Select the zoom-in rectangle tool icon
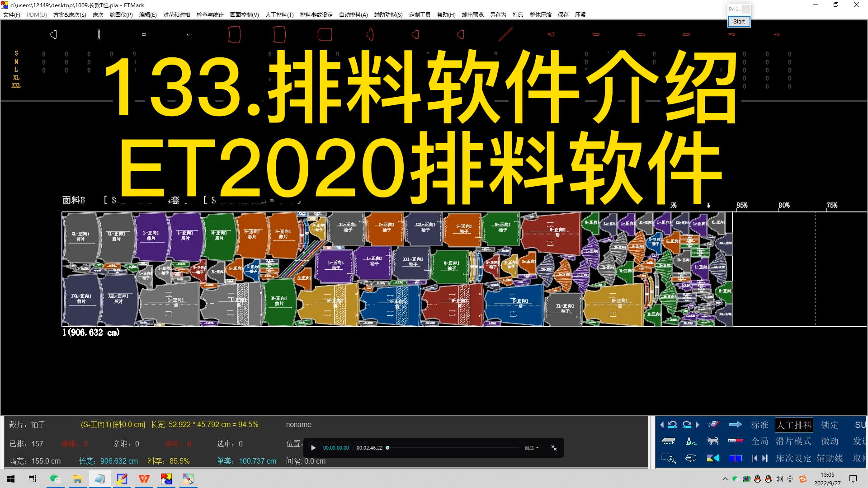This screenshot has height=488, width=868. point(668,458)
